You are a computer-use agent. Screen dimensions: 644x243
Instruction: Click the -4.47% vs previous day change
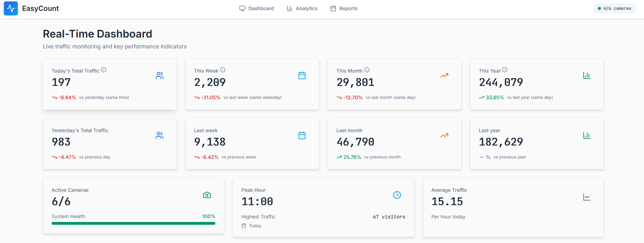click(81, 157)
